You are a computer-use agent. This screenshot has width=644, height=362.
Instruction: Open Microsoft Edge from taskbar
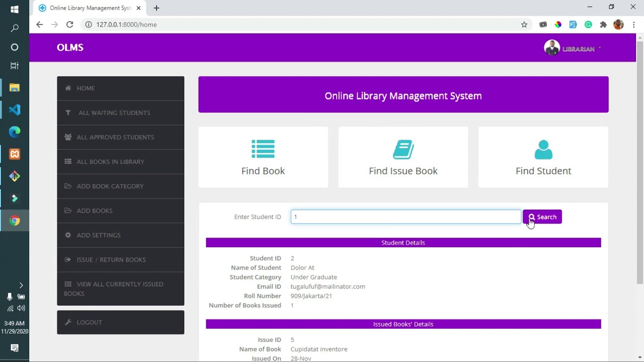pyautogui.click(x=15, y=132)
